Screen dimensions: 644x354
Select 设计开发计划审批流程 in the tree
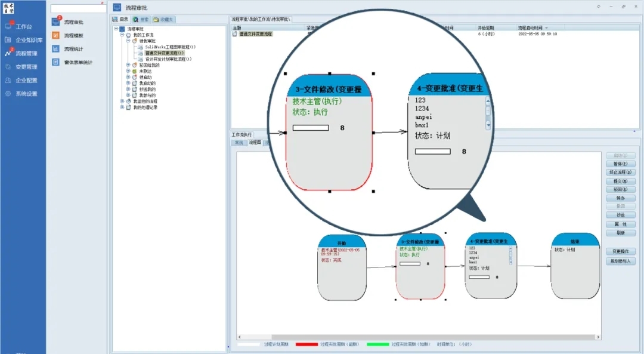(x=168, y=59)
